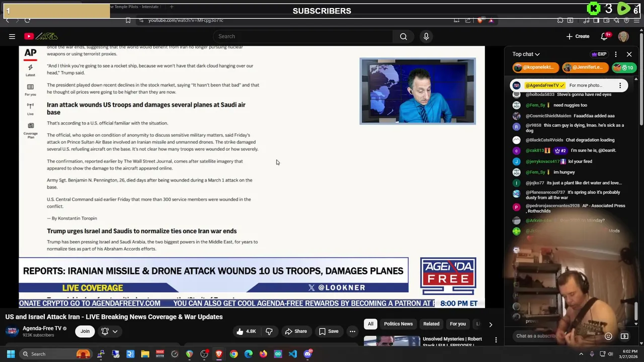Image resolution: width=644 pixels, height=362 pixels.
Task: Open Google Chrome from the taskbar
Action: [233, 354]
